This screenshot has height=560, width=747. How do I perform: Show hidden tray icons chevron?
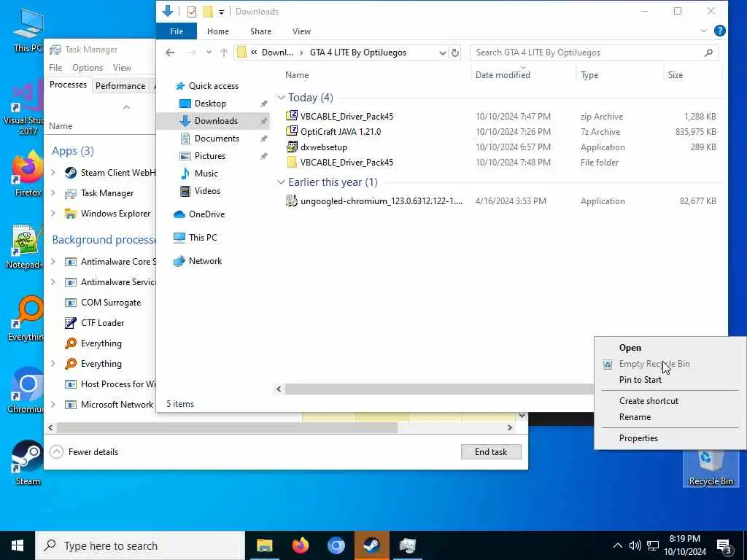pyautogui.click(x=617, y=545)
